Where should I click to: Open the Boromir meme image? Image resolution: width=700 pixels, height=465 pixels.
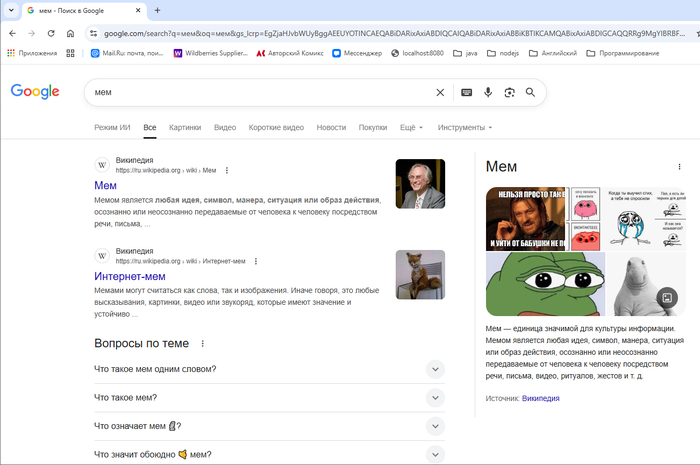[525, 219]
